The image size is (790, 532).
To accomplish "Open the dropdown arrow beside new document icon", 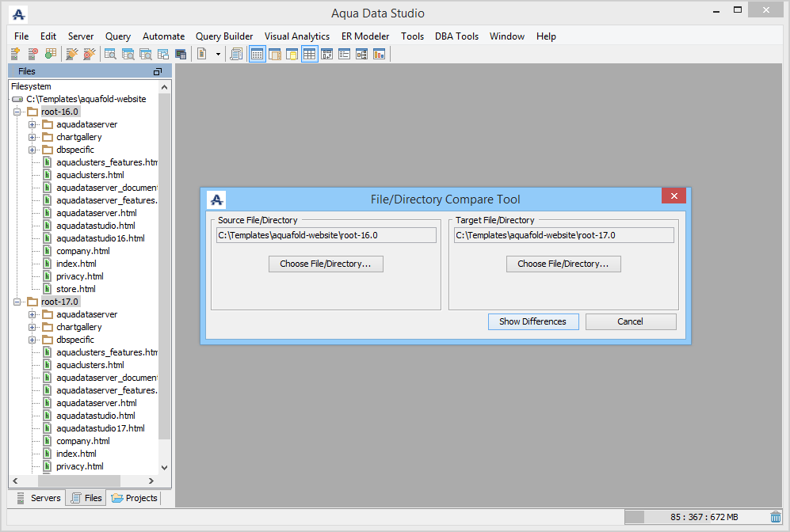I will coord(218,54).
